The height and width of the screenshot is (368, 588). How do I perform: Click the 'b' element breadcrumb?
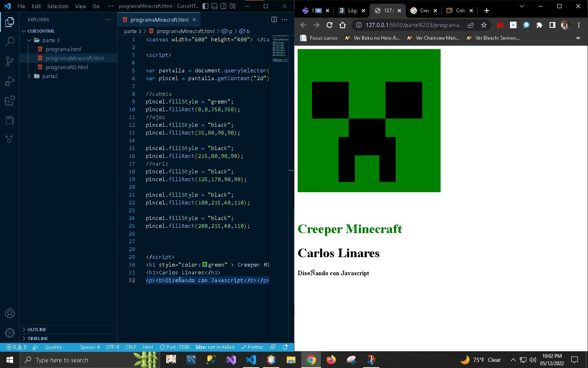click(245, 31)
